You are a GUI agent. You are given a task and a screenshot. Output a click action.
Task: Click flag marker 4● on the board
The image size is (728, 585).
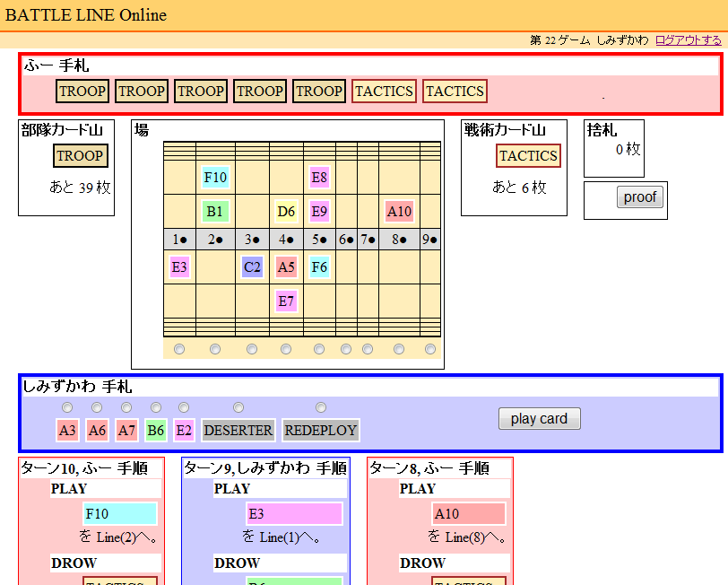pos(286,240)
